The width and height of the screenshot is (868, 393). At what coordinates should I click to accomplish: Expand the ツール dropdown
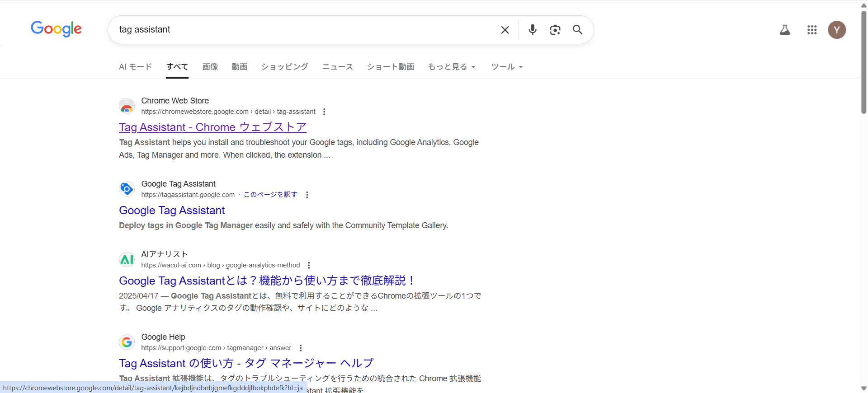click(507, 67)
